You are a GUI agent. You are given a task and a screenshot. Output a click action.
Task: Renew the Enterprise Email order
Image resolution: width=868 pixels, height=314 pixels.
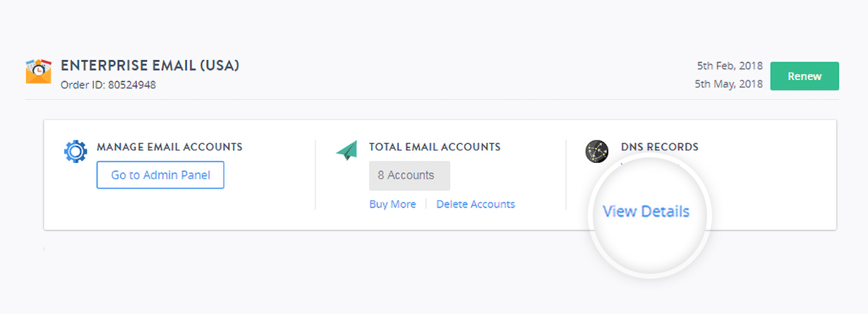804,76
